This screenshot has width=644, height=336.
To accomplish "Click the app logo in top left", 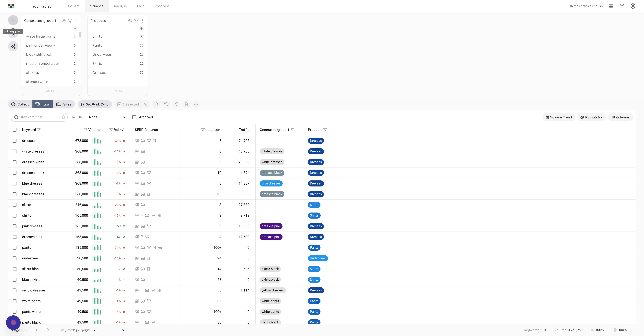I will [11, 6].
